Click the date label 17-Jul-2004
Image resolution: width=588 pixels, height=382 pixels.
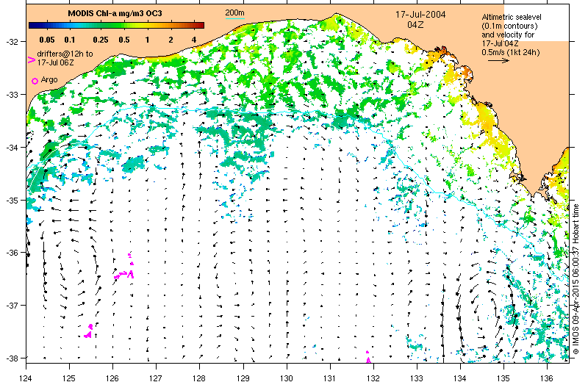[x=420, y=15]
